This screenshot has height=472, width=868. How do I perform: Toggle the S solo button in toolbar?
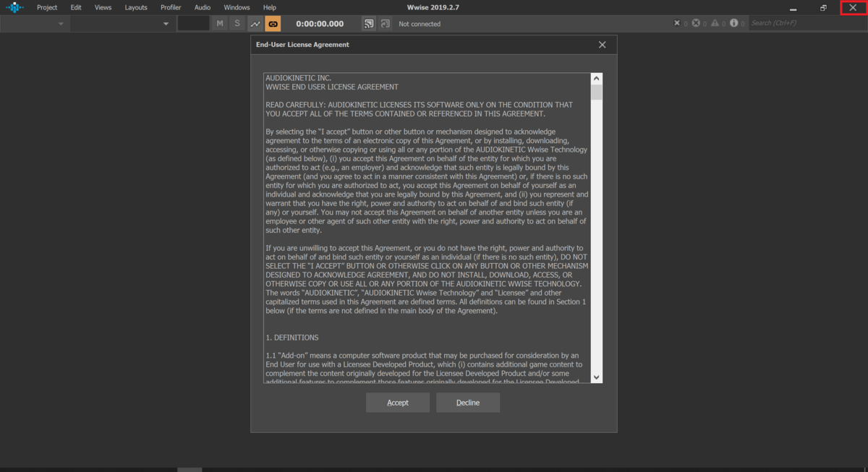tap(237, 24)
